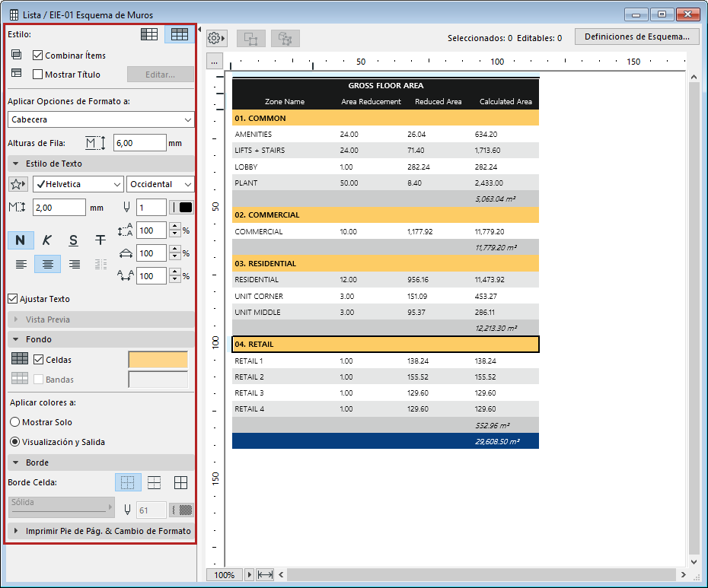The image size is (708, 588).
Task: Open the Cabecera format options dropdown
Action: [100, 119]
